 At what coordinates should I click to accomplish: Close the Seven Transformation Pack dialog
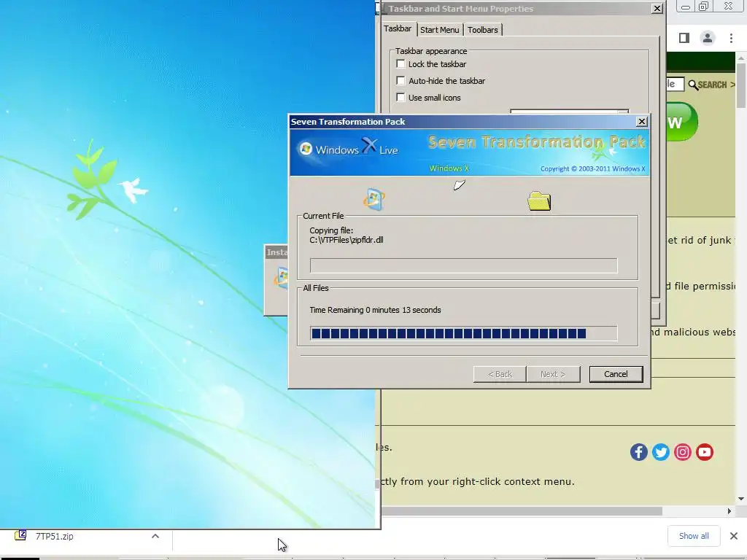click(x=642, y=122)
